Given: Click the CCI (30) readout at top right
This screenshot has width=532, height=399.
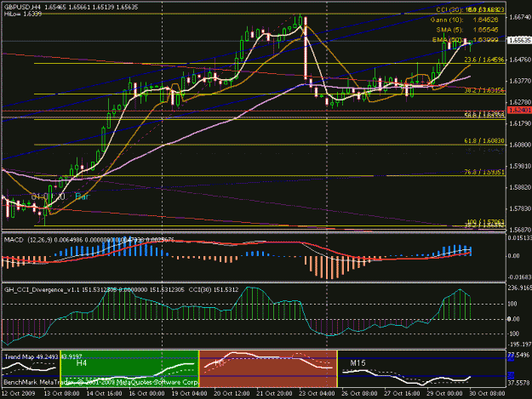Looking at the screenshot, I should pos(470,10).
